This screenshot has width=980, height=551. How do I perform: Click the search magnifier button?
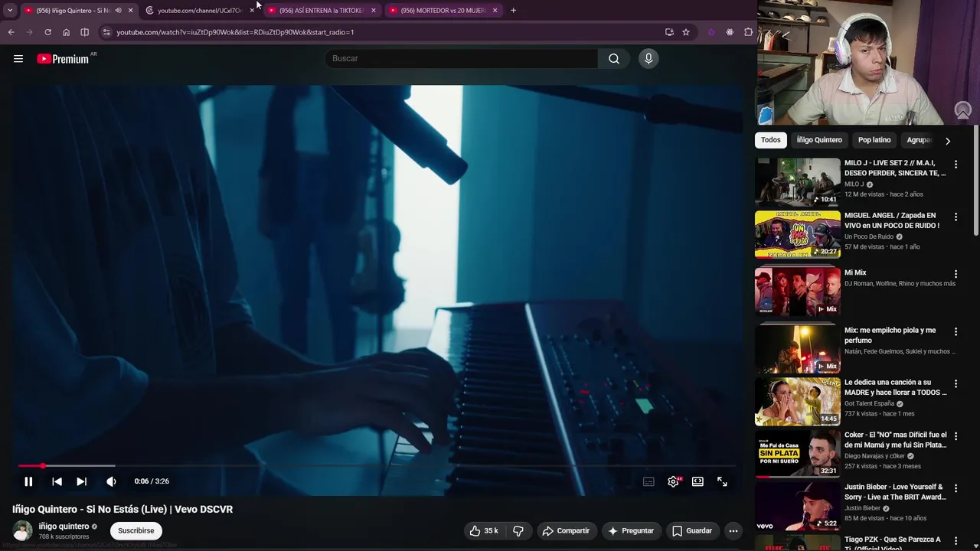tap(614, 59)
